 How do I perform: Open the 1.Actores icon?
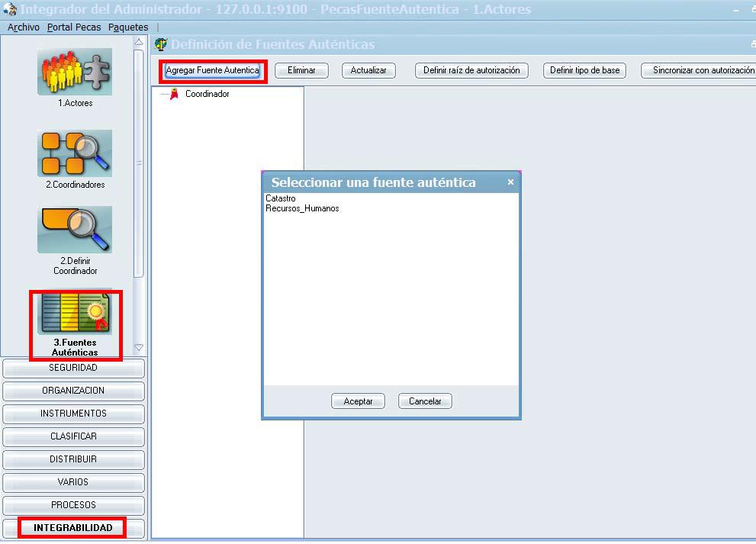tap(75, 72)
